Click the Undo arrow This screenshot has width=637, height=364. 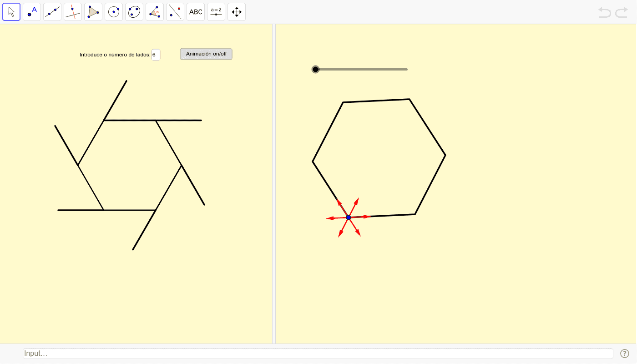pyautogui.click(x=605, y=12)
